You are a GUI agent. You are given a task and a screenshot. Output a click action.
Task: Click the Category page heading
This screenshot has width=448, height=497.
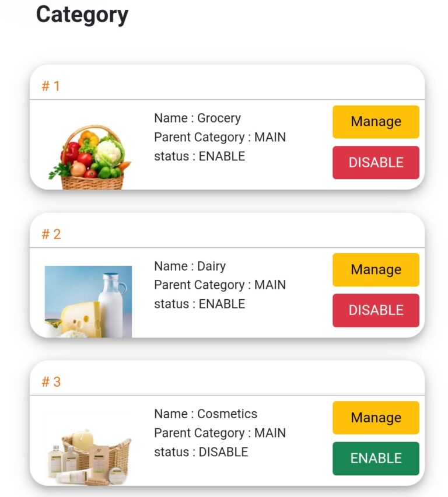coord(82,15)
